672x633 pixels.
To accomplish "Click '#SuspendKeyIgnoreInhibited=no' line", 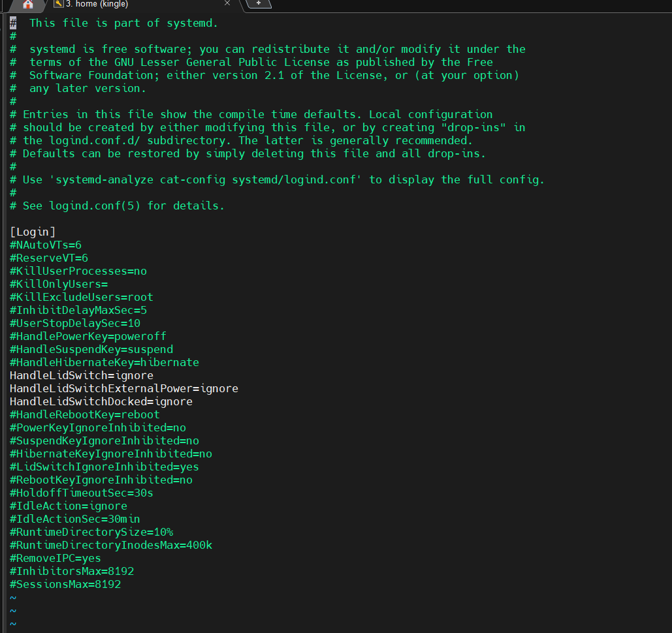I will tap(104, 441).
